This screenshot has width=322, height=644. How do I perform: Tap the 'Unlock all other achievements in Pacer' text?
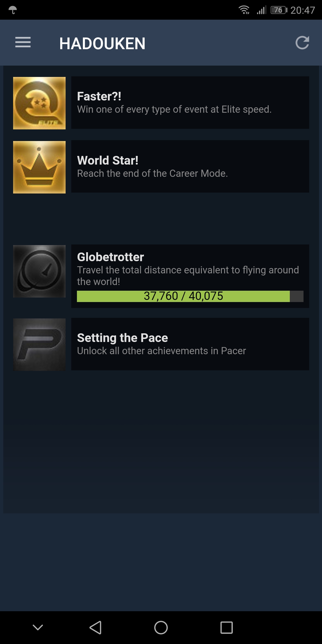pos(162,351)
